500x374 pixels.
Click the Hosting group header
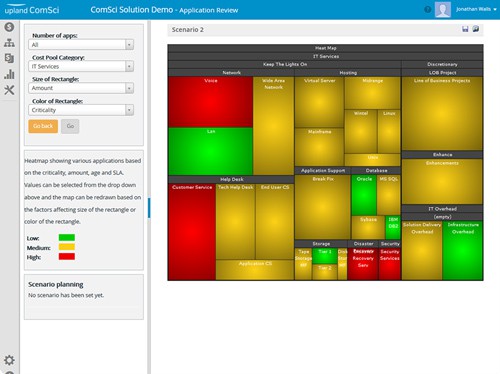(x=348, y=72)
